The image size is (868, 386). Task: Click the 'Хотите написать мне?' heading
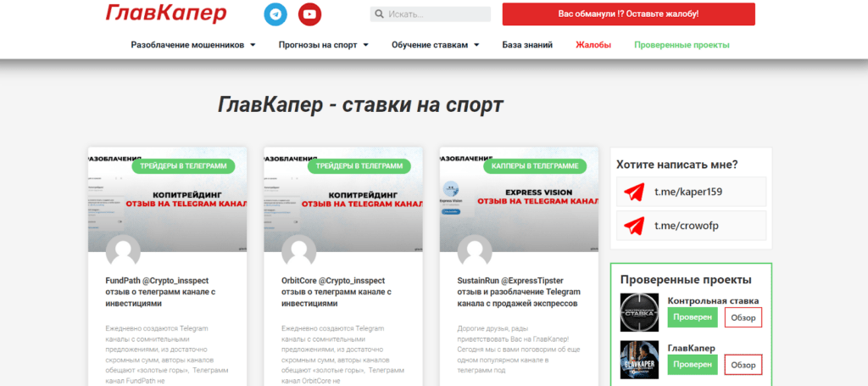point(677,165)
